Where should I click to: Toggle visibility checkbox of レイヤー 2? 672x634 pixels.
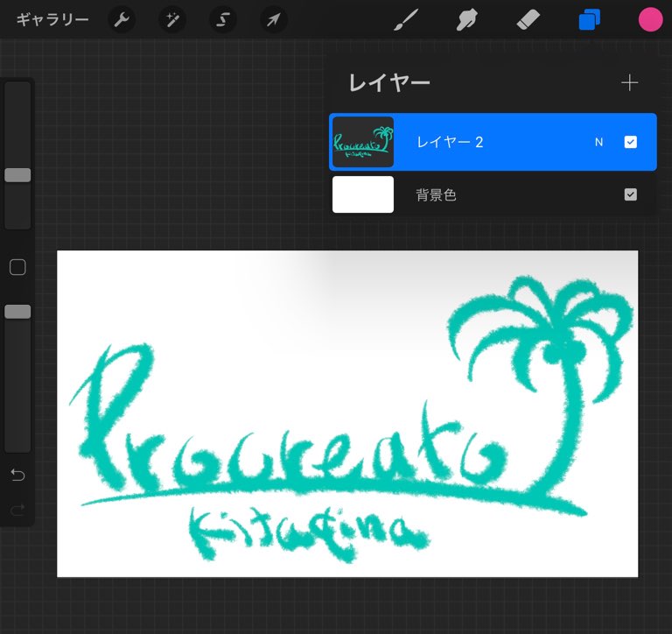(x=630, y=142)
